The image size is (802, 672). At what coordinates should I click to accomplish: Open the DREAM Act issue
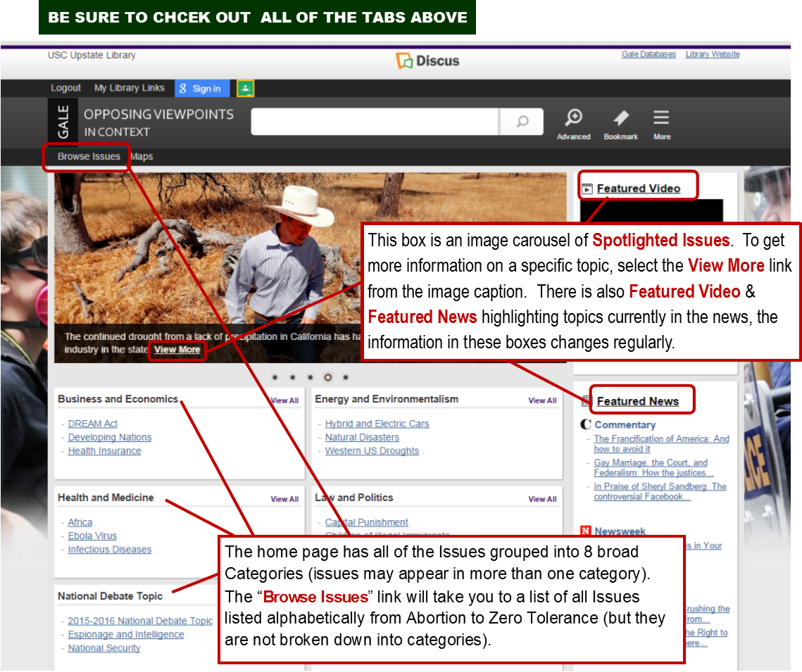pyautogui.click(x=92, y=424)
